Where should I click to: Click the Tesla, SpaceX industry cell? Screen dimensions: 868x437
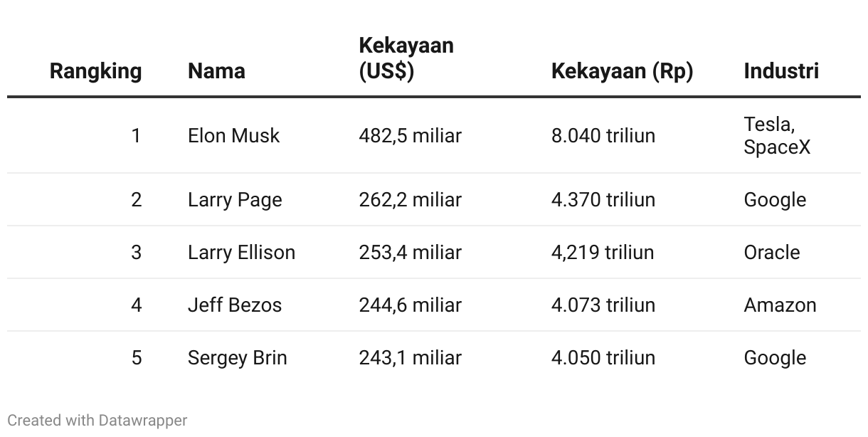pos(776,135)
